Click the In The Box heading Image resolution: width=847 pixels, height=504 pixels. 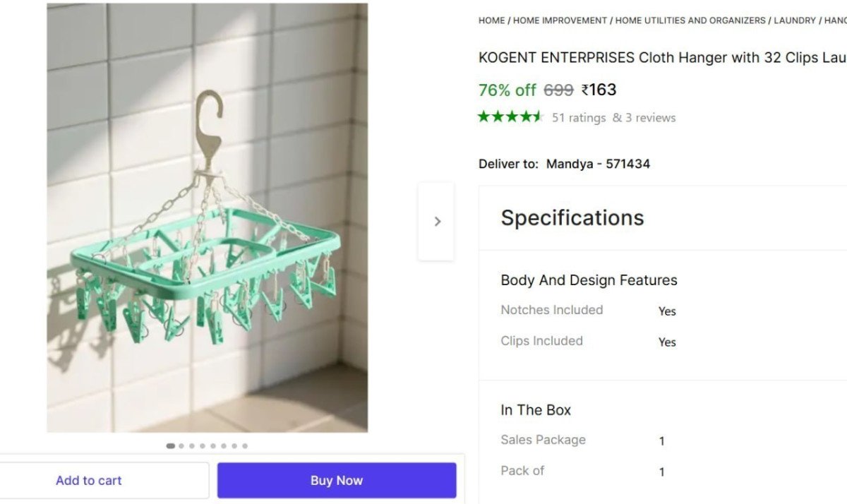(x=536, y=410)
